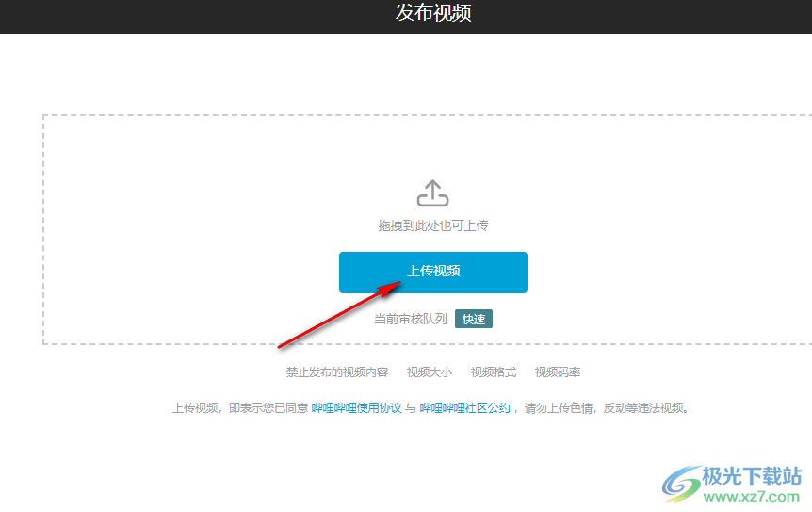812x512 pixels.
Task: Click the 发布视频 page title
Action: tap(433, 12)
